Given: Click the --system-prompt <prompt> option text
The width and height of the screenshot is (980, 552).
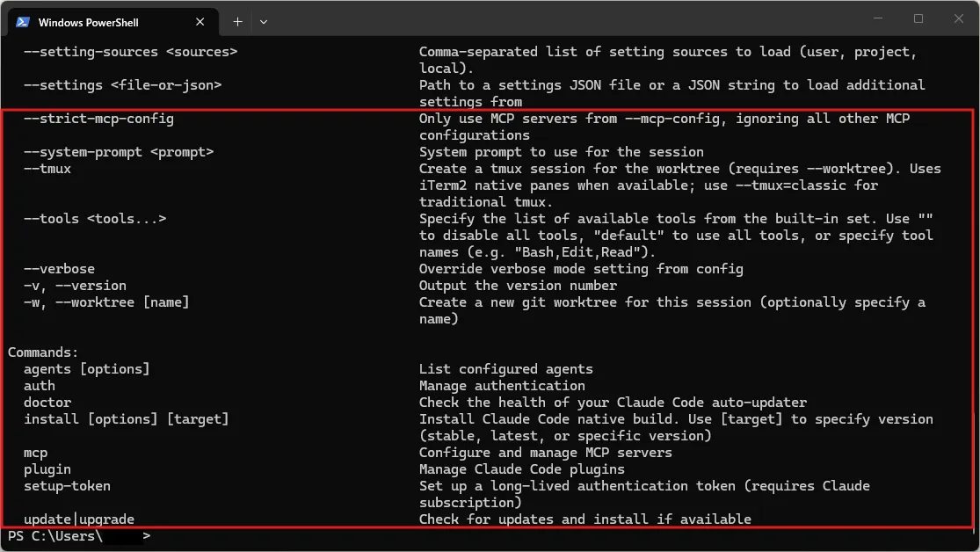Looking at the screenshot, I should pos(119,152).
